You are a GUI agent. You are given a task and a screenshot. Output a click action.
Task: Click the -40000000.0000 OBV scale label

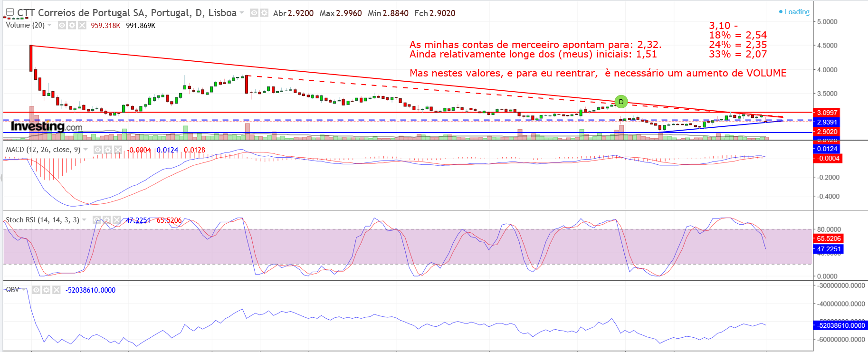(841, 304)
